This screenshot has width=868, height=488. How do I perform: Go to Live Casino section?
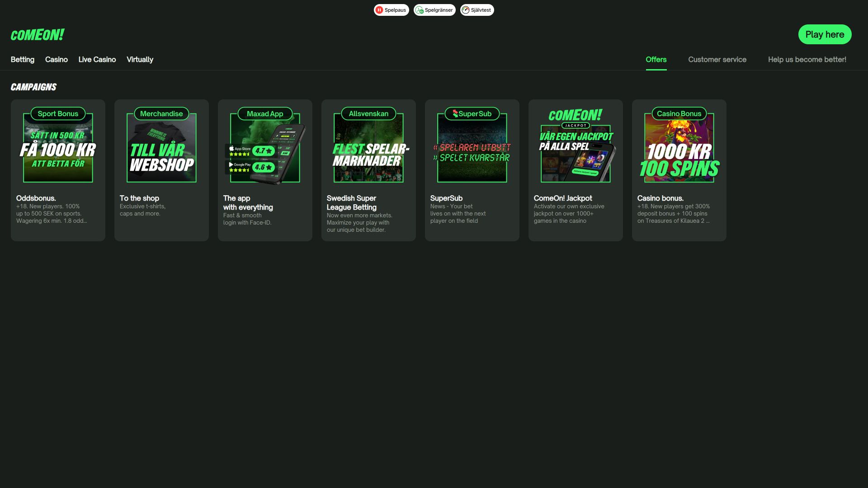(x=97, y=60)
